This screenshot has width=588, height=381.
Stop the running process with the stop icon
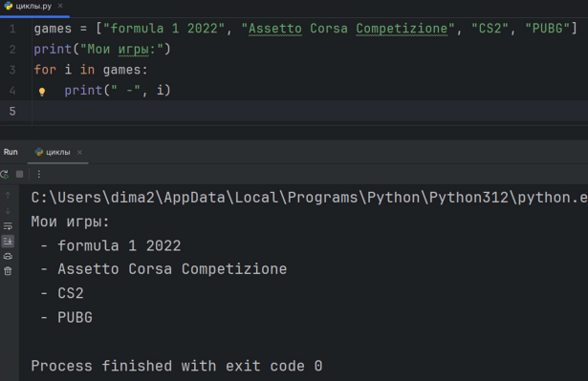(19, 174)
